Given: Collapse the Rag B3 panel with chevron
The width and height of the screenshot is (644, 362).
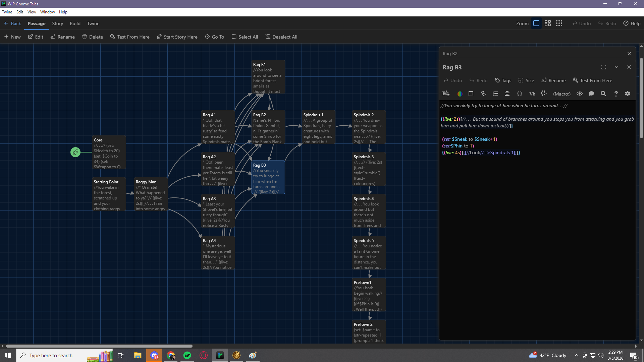Looking at the screenshot, I should (x=616, y=67).
